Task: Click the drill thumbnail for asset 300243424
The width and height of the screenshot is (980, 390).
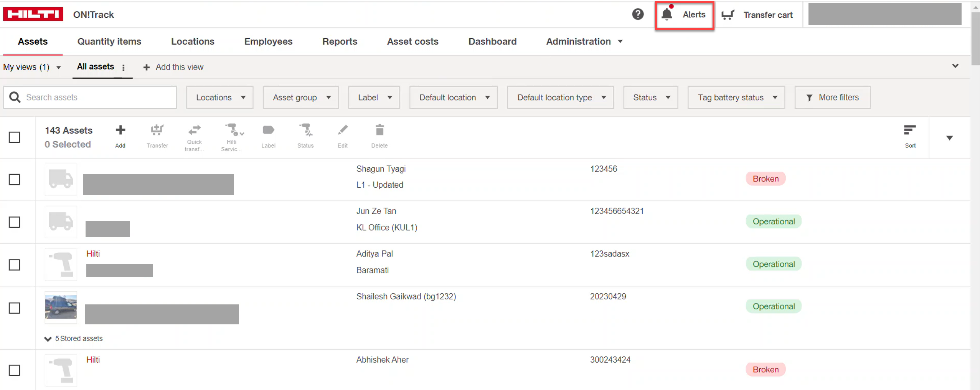Action: pyautogui.click(x=61, y=370)
